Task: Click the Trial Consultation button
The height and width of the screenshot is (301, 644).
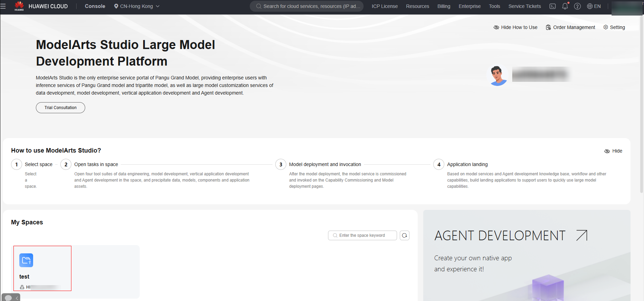Action: coord(60,108)
